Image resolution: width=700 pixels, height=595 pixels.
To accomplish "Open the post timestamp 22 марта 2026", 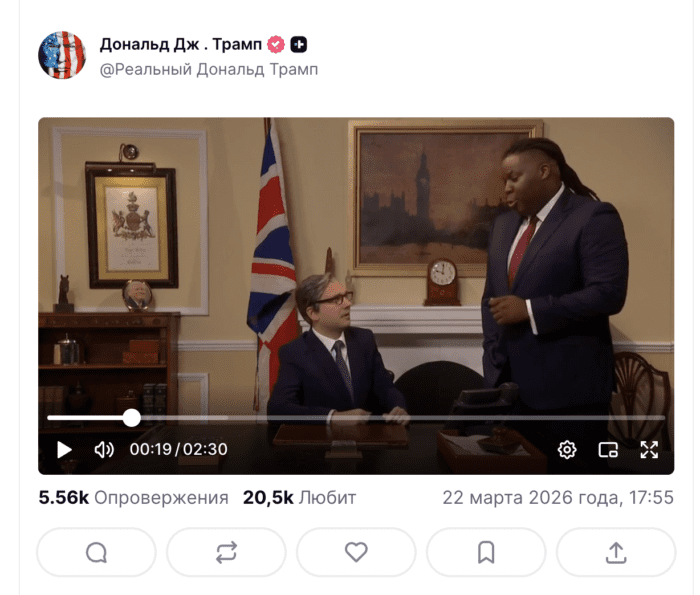I will click(x=558, y=498).
